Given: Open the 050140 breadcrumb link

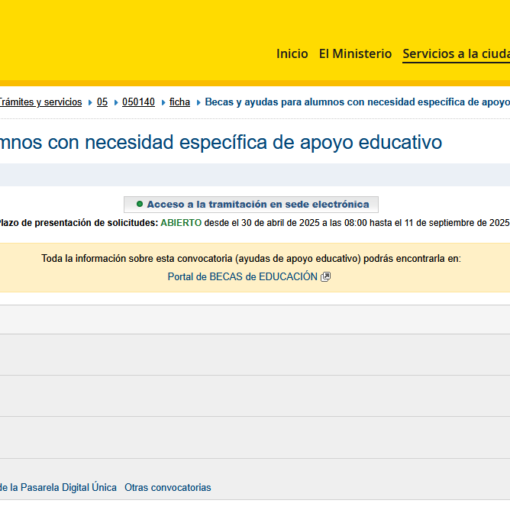Looking at the screenshot, I should (x=138, y=102).
